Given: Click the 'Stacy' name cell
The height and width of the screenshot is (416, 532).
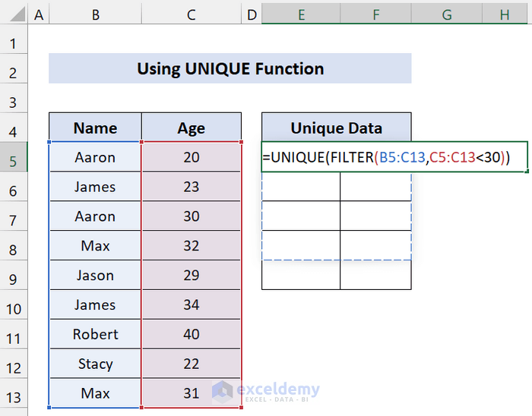Looking at the screenshot, I should [x=95, y=364].
